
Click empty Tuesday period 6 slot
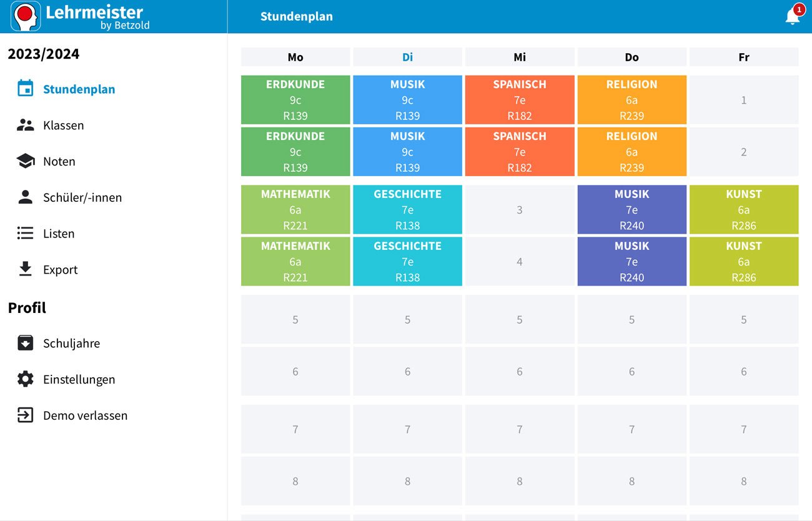(407, 371)
